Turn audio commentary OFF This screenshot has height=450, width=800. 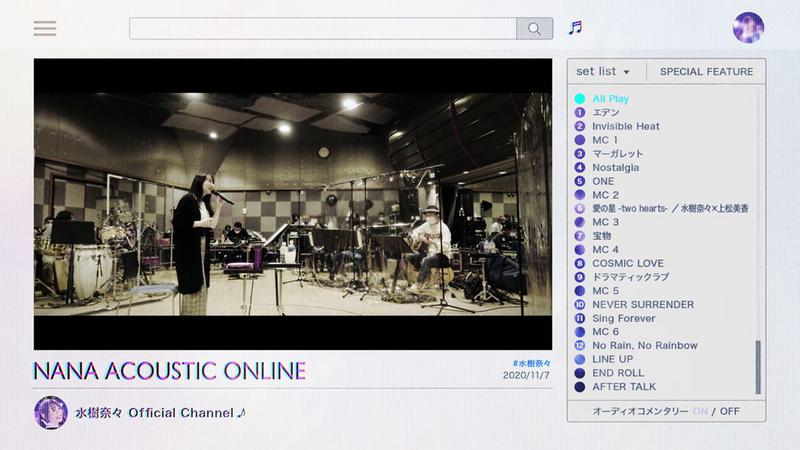[730, 411]
